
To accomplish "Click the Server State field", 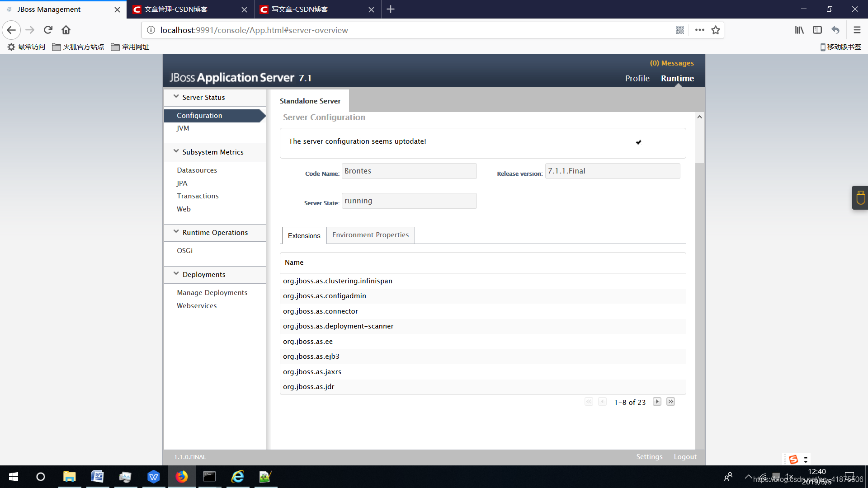I will coord(409,201).
